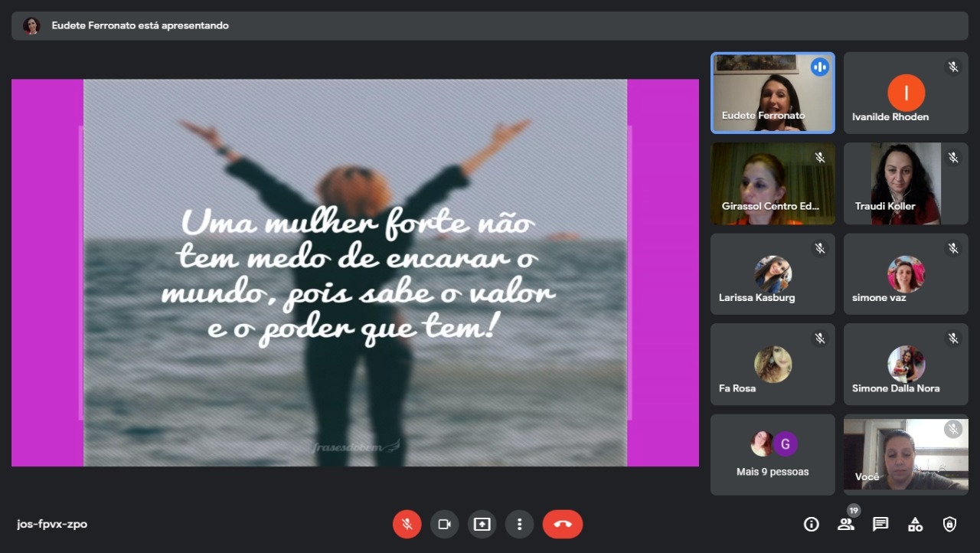Open the chat panel
Image resolution: width=980 pixels, height=553 pixels.
tap(880, 525)
